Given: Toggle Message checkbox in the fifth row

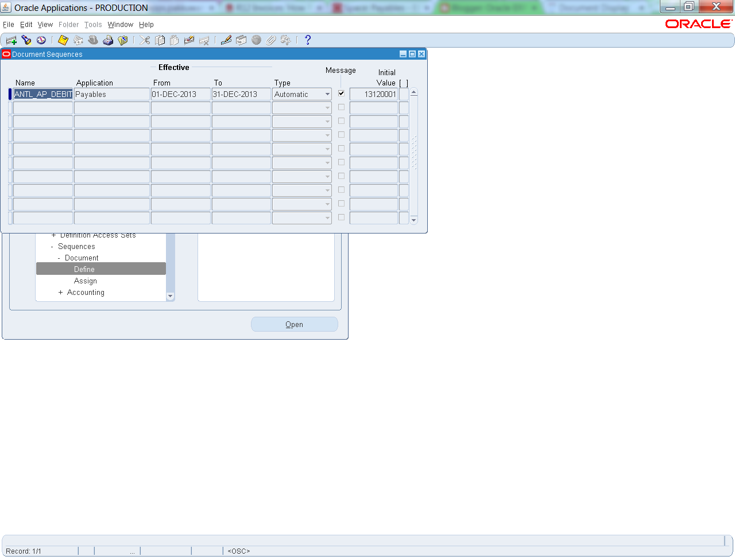Looking at the screenshot, I should click(x=341, y=149).
